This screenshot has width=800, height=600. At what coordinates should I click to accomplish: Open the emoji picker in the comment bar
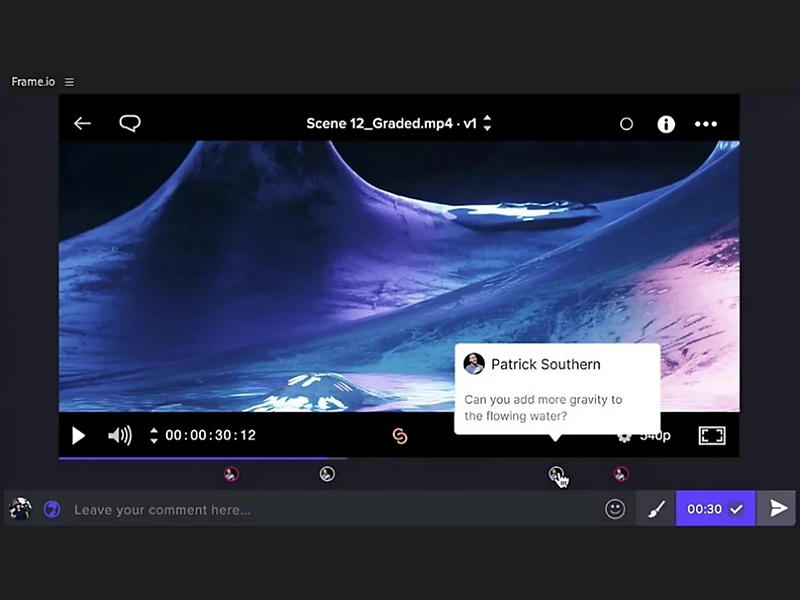[x=614, y=509]
